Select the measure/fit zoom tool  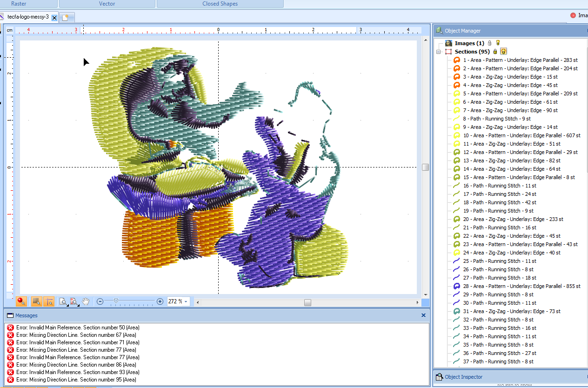(73, 301)
